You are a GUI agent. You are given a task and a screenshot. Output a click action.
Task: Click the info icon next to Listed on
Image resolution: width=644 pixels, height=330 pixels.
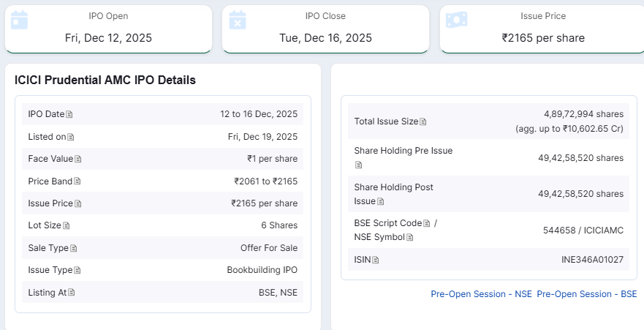71,137
